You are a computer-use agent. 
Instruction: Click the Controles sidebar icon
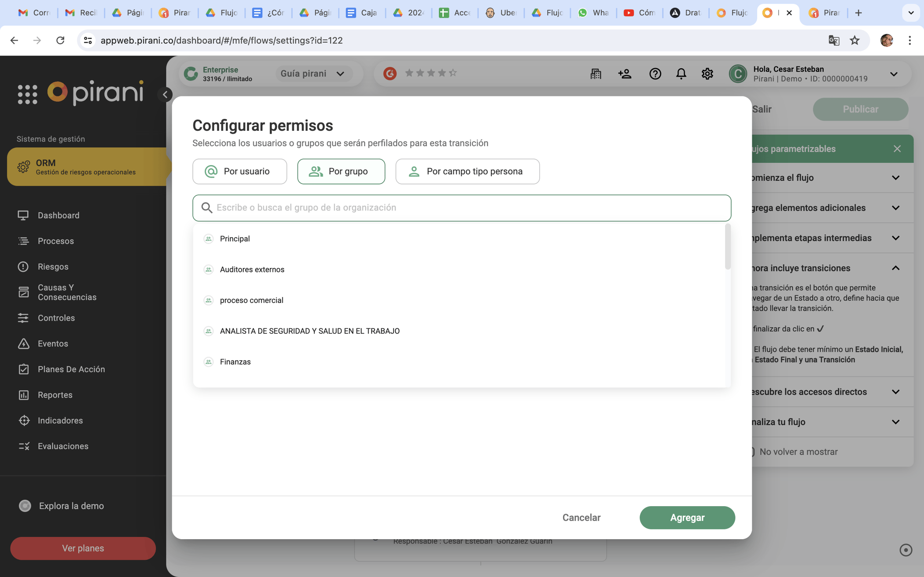point(22,318)
